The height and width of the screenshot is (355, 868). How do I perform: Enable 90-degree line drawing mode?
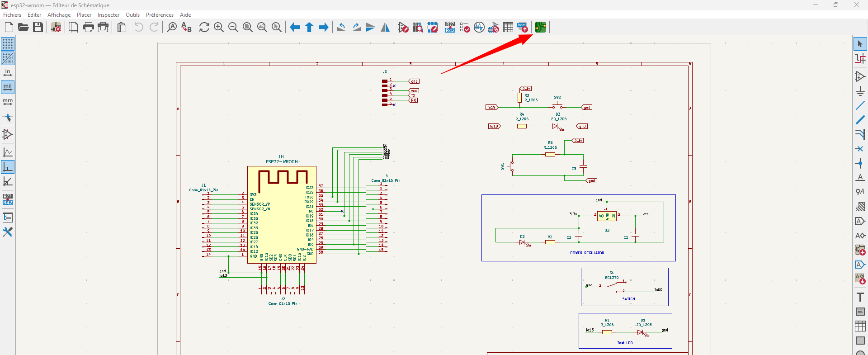(8, 167)
